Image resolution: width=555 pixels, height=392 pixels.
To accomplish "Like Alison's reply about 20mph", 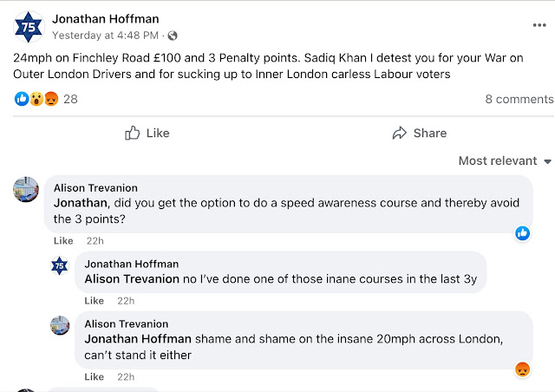I will pos(95,376).
